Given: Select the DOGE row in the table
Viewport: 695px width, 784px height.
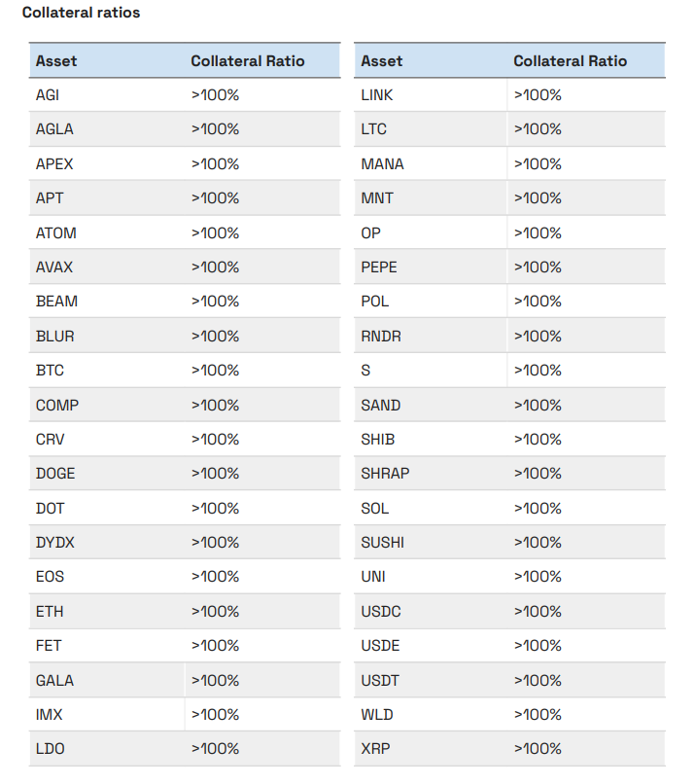Looking at the screenshot, I should [x=185, y=473].
